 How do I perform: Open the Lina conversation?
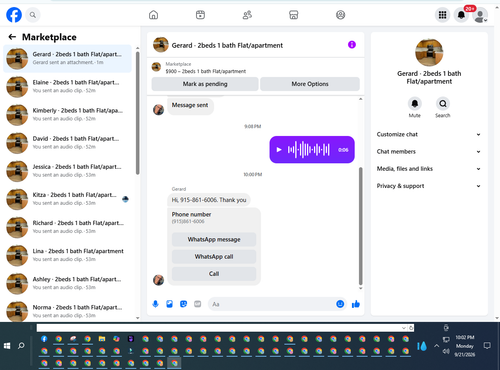point(67,255)
